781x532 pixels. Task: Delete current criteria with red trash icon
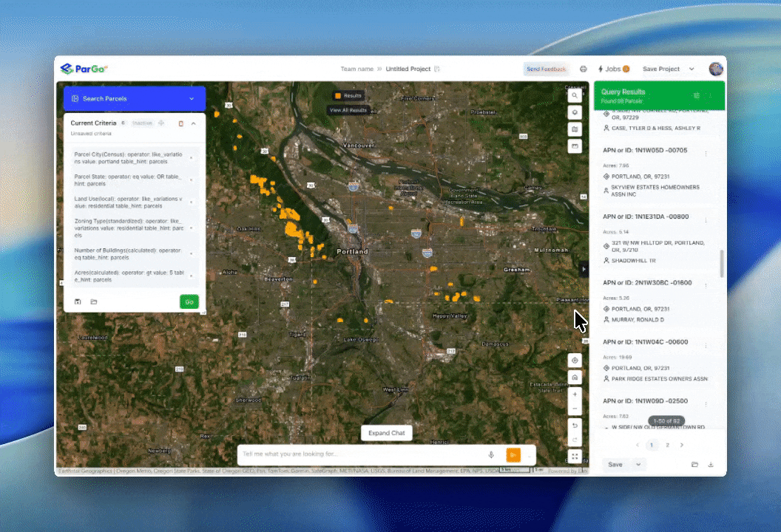coord(181,123)
